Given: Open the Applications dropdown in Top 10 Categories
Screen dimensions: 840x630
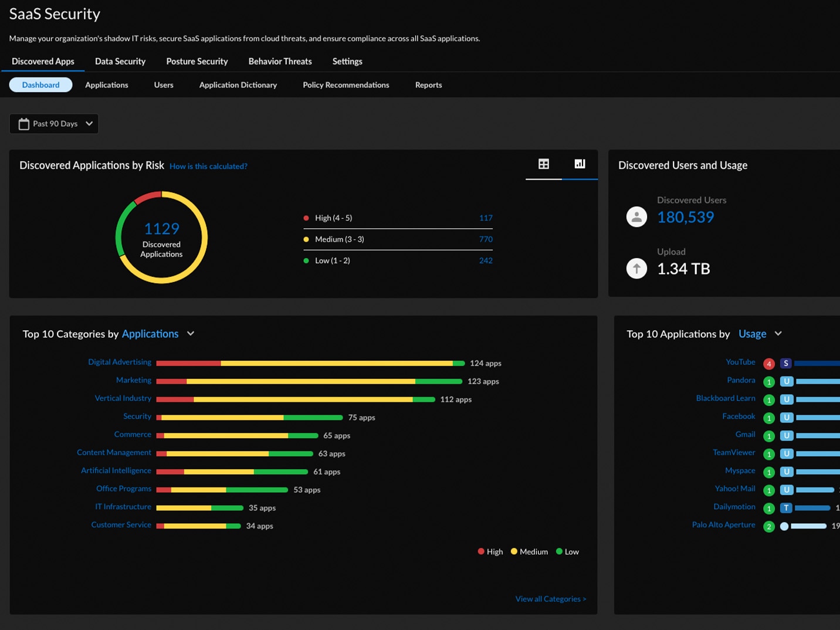Looking at the screenshot, I should (158, 334).
